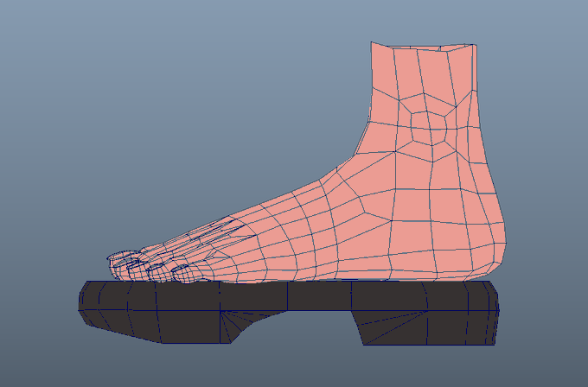Image resolution: width=588 pixels, height=387 pixels.
Task: Select the front platform block under the toes
Action: [x=154, y=326]
